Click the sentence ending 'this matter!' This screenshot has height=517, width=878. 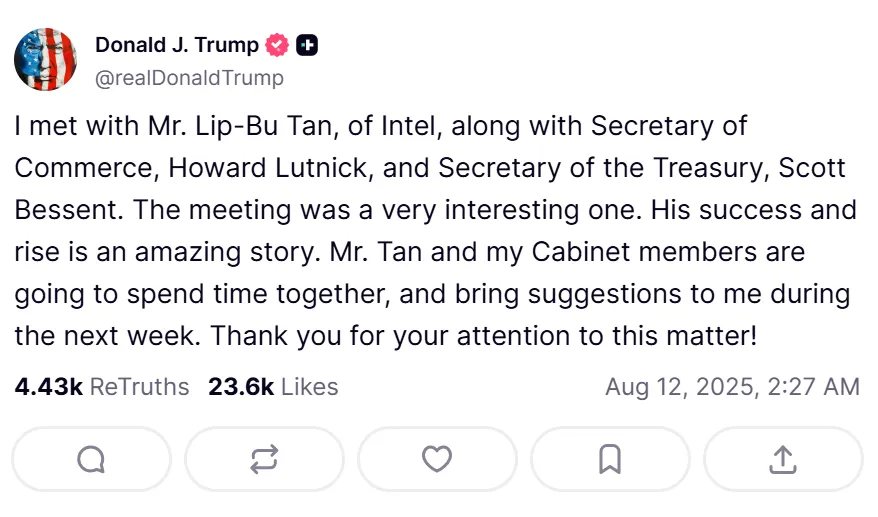coord(484,336)
